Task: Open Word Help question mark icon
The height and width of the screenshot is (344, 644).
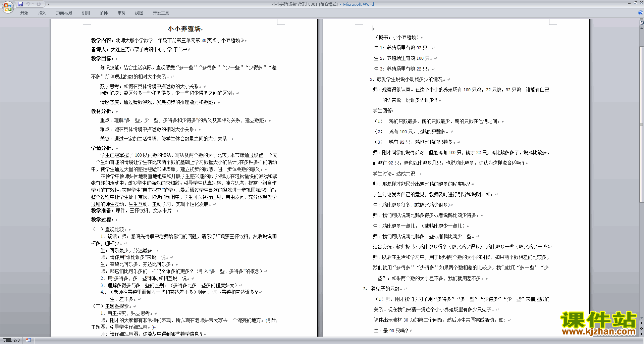Action: pos(641,13)
